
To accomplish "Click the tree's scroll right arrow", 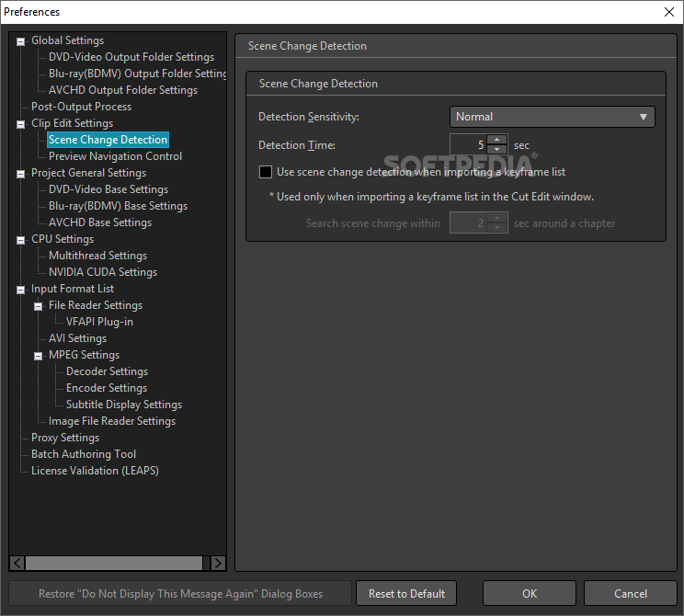I will (x=218, y=564).
